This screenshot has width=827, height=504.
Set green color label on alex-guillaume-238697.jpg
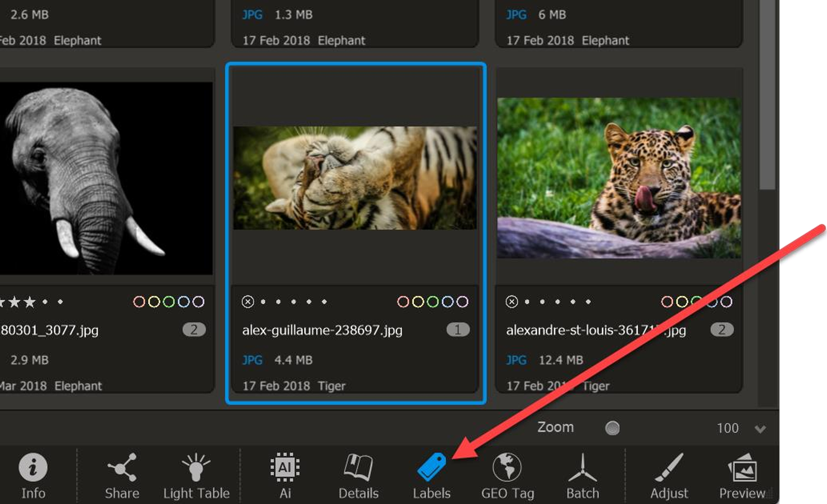pyautogui.click(x=433, y=302)
